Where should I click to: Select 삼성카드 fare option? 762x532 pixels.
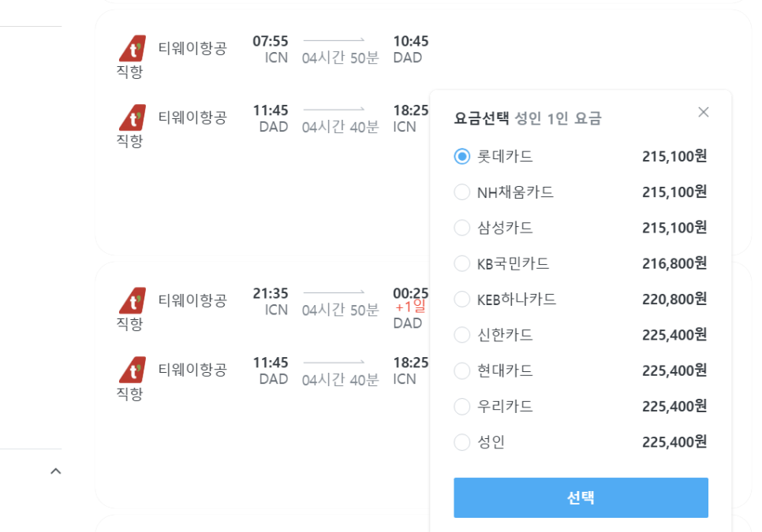461,228
